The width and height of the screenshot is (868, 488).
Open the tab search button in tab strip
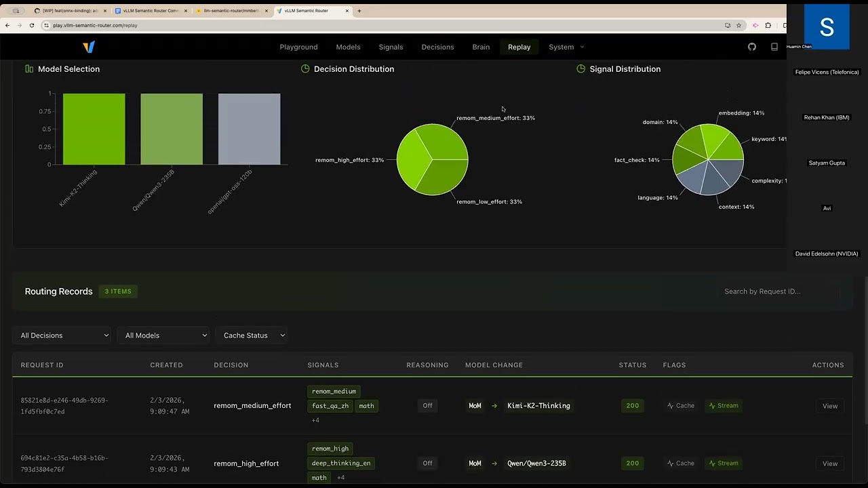point(16,11)
